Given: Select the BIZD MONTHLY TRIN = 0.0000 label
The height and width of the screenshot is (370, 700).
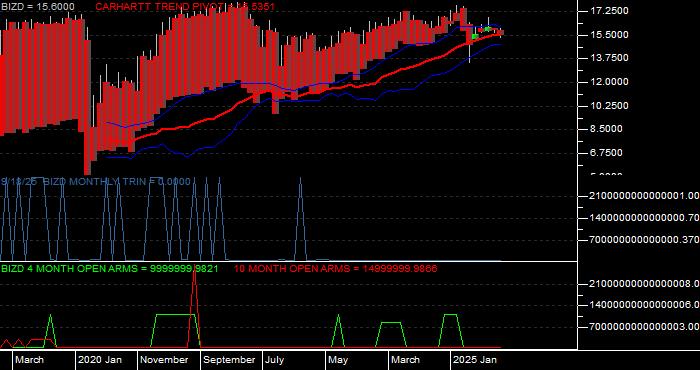Looking at the screenshot, I should pos(117,182).
